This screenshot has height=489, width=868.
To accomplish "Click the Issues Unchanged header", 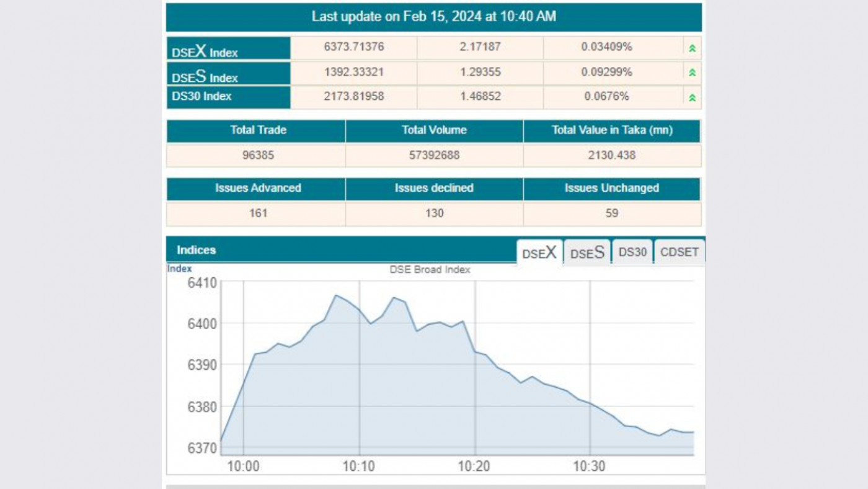I will click(x=612, y=189).
